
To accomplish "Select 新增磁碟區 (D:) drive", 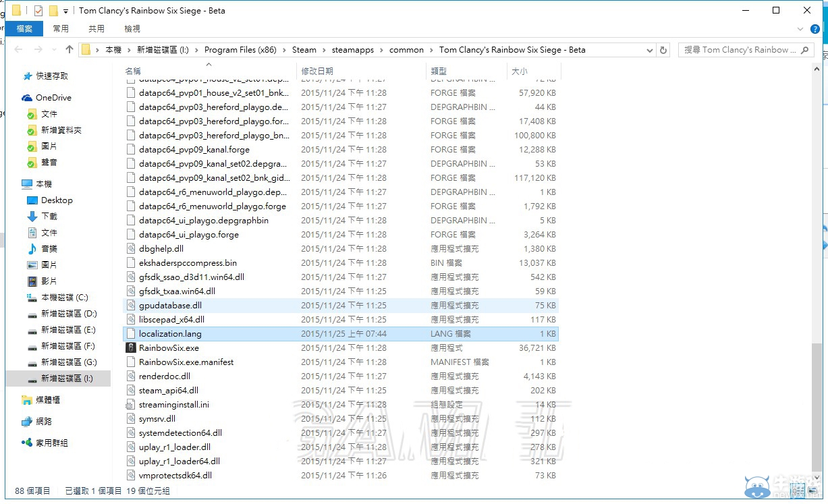I will [x=69, y=314].
